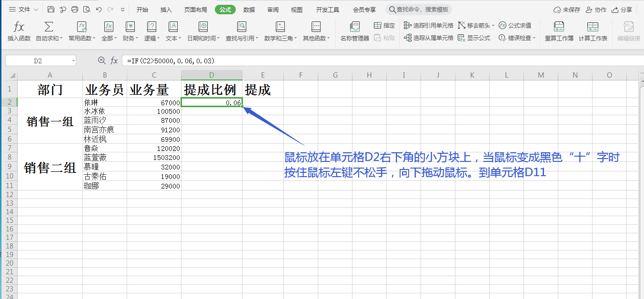Click the Print Preview icon
644x299 pixels.
[x=87, y=10]
